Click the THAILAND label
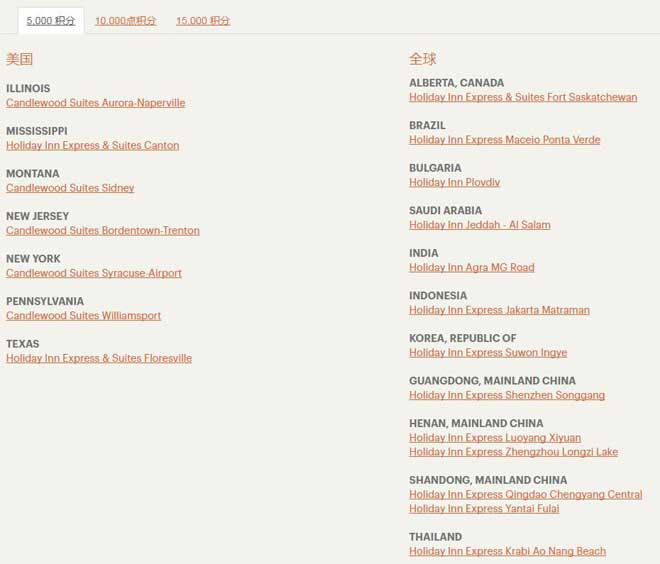660x564 pixels. pyautogui.click(x=435, y=537)
